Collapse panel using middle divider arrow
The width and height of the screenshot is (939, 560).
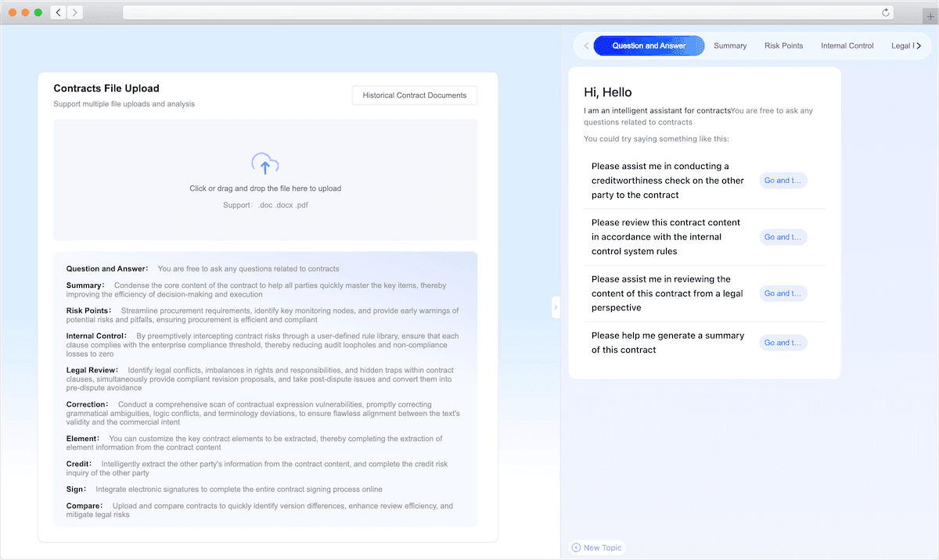(x=556, y=307)
